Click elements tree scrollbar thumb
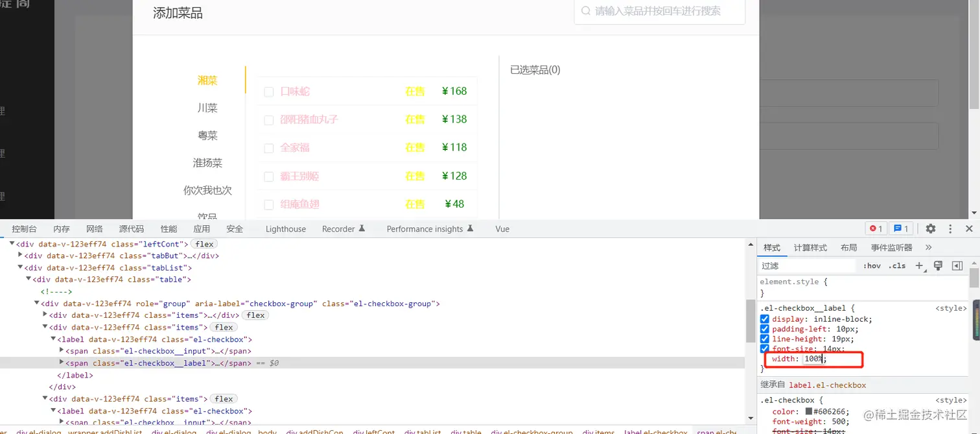Screen dimensions: 980x434 (751, 321)
